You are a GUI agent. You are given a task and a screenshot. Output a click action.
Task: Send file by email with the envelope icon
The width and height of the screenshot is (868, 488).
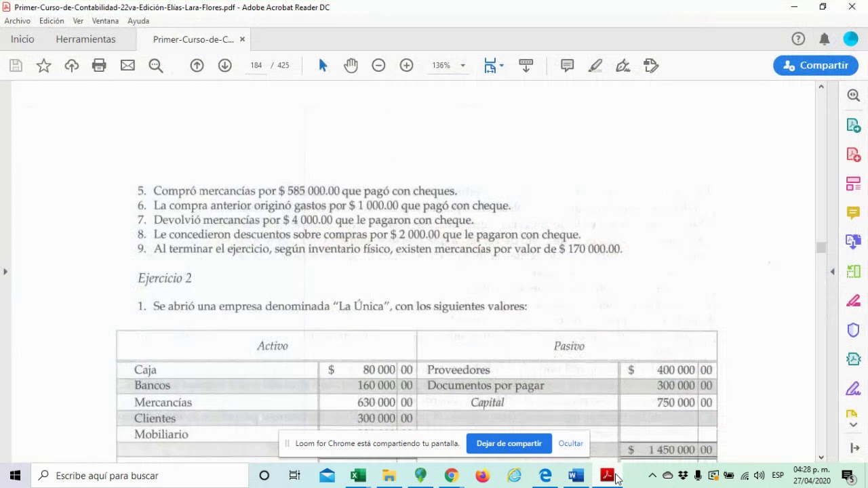tap(127, 66)
